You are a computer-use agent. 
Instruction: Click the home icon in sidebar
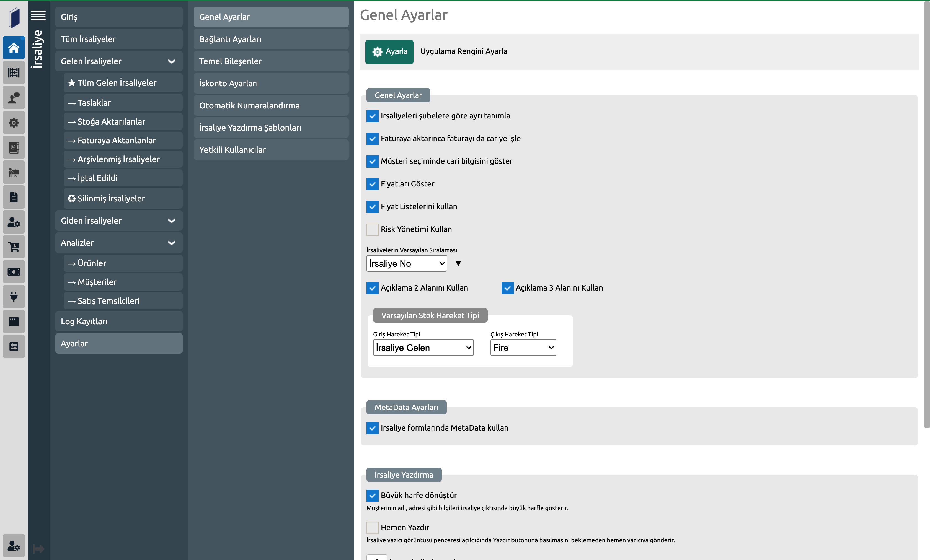click(14, 48)
